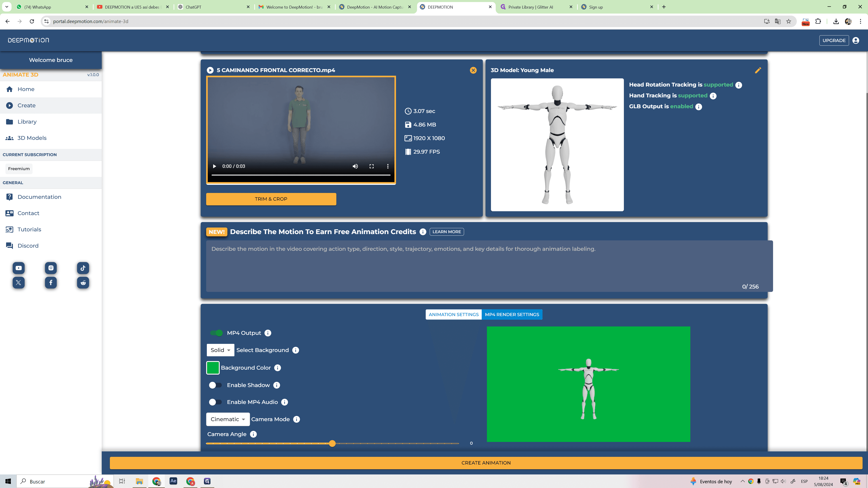The width and height of the screenshot is (868, 488).
Task: Enter fullscreen on the video preview
Action: click(x=372, y=166)
